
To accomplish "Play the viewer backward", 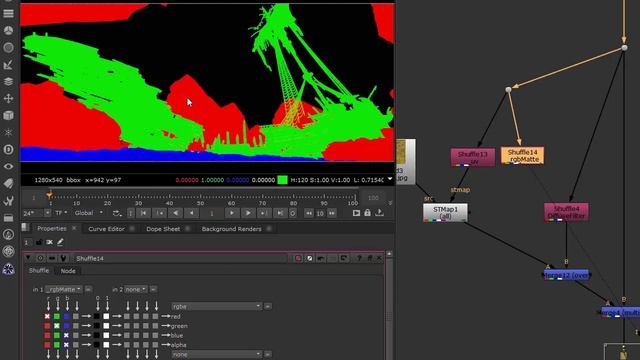I will pyautogui.click(x=176, y=213).
